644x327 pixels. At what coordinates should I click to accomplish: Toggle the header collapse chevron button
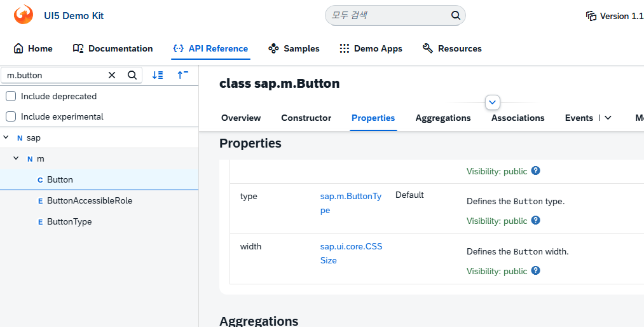493,102
